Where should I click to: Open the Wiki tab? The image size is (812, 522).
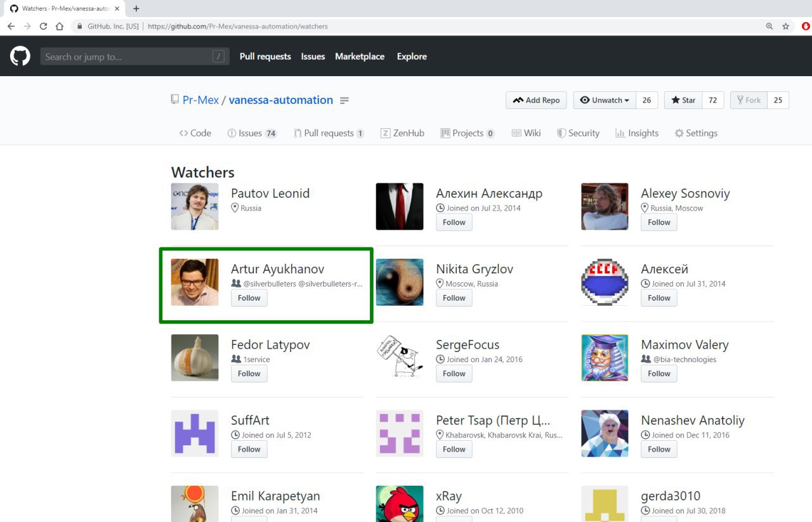pyautogui.click(x=526, y=133)
